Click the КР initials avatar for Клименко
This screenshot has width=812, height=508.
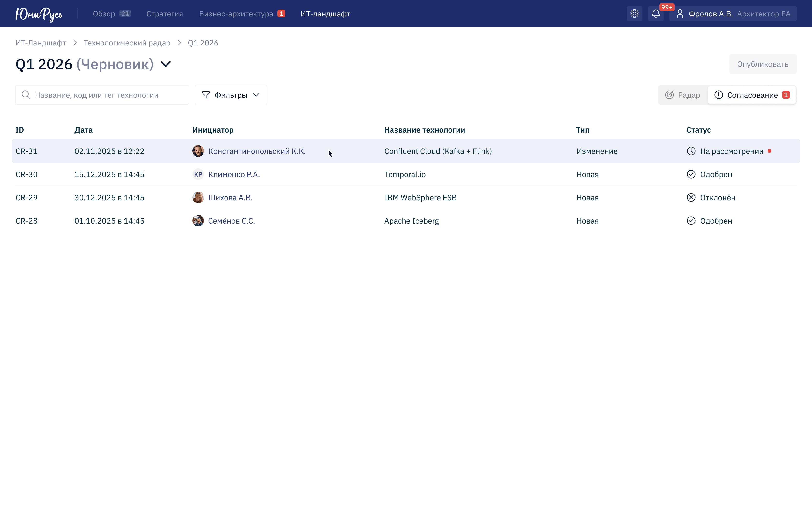198,174
